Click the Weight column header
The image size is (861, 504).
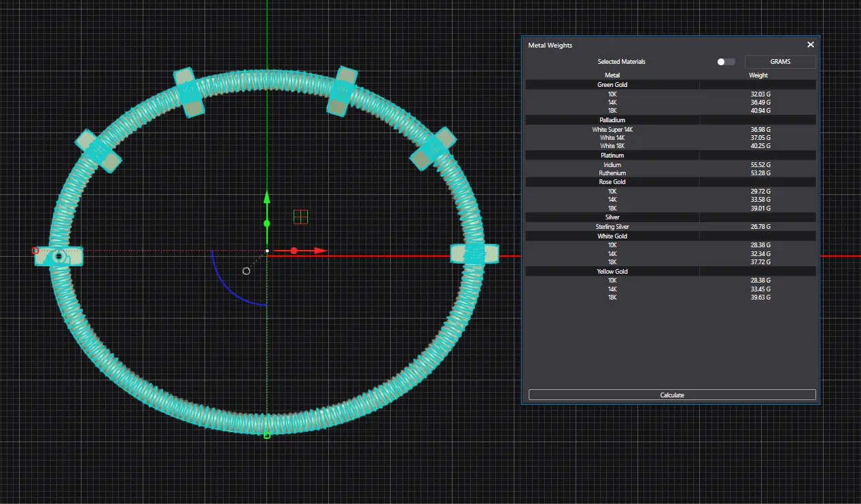(x=758, y=75)
